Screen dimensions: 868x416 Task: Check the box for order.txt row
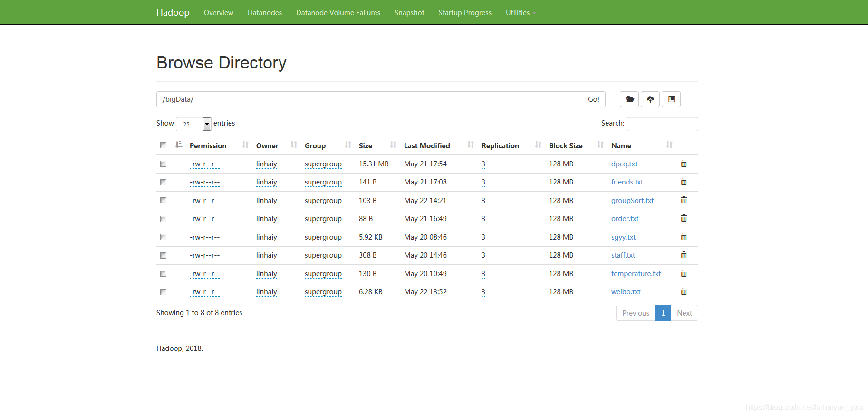[x=163, y=219]
